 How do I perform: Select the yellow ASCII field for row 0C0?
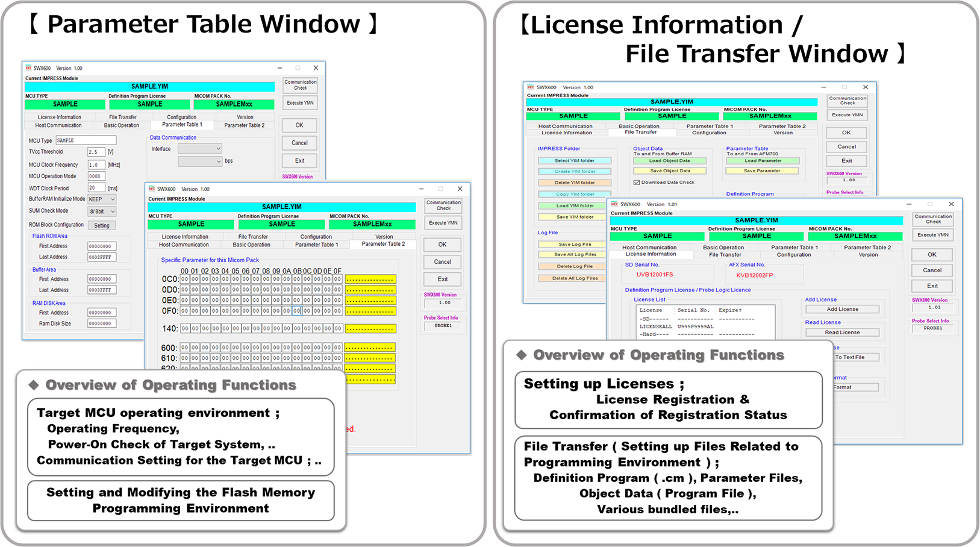click(370, 280)
